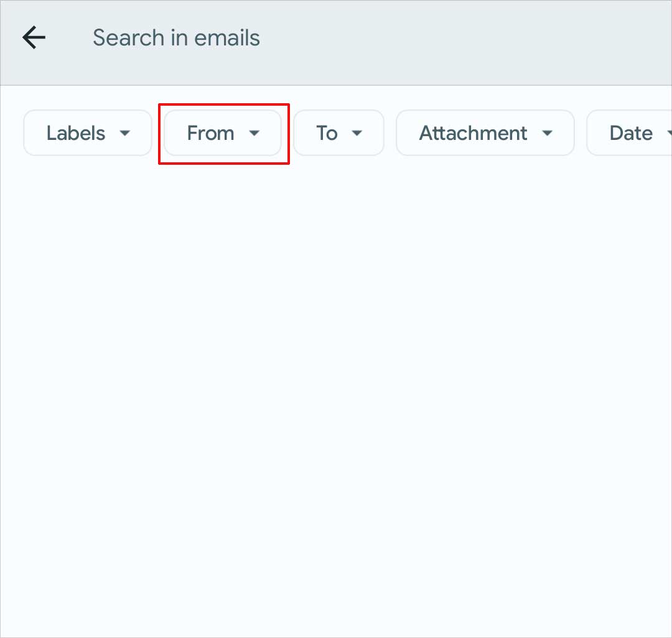This screenshot has width=672, height=638.
Task: Tap the Attachment label text
Action: pos(473,133)
